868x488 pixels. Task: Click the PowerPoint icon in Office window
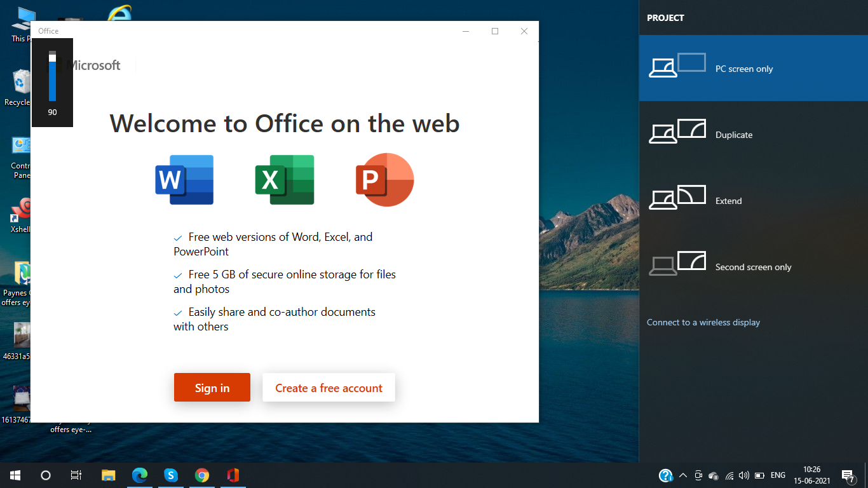(384, 180)
